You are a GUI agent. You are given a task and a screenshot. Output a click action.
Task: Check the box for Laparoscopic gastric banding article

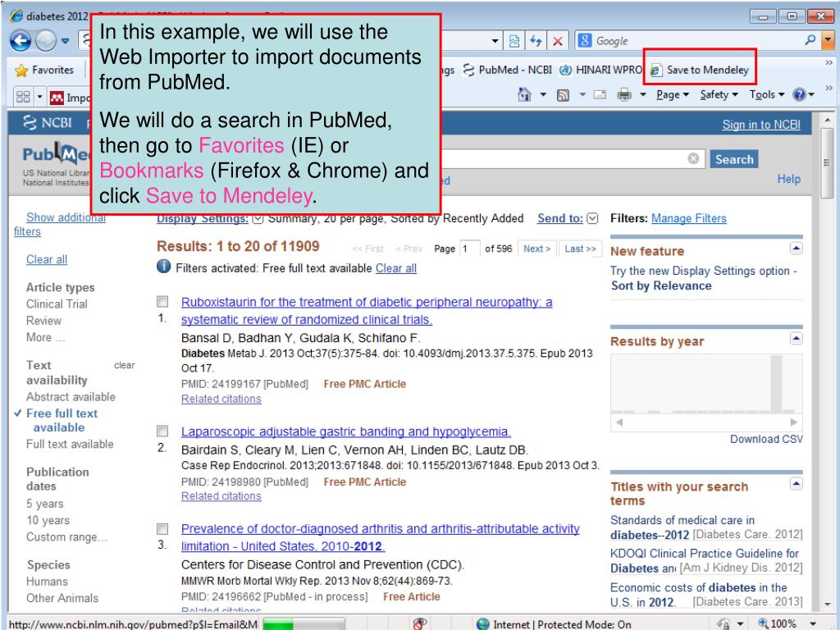tap(162, 431)
